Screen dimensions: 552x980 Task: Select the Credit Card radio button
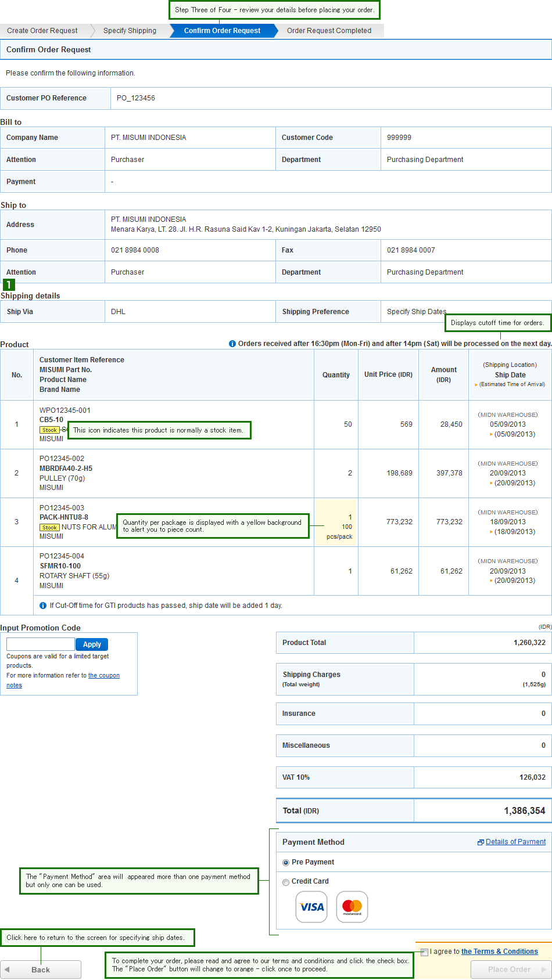point(286,882)
